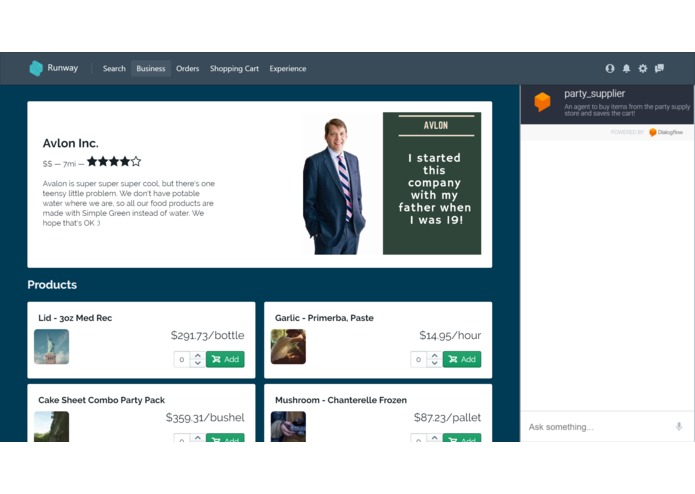Click the 'Ask something...' chat input

pos(598,427)
